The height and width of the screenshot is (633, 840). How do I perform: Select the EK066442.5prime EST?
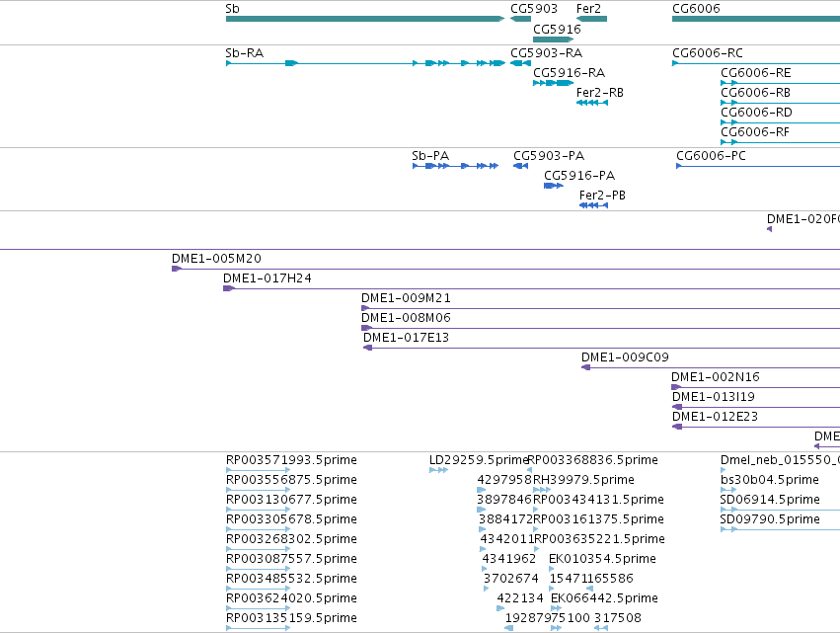coord(556,609)
